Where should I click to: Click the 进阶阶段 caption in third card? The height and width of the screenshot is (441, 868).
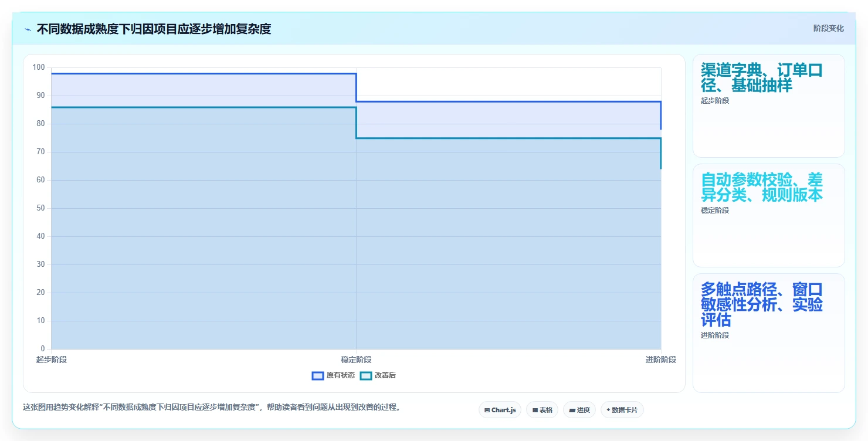(x=715, y=335)
